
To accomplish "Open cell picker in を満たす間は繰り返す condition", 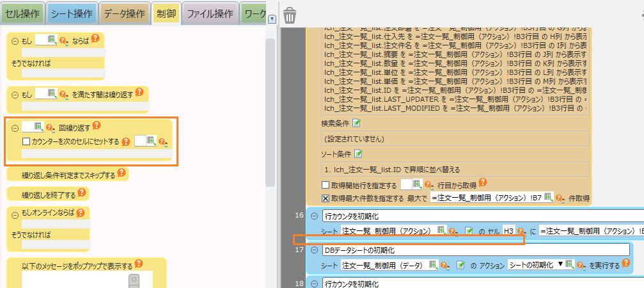I will point(52,93).
